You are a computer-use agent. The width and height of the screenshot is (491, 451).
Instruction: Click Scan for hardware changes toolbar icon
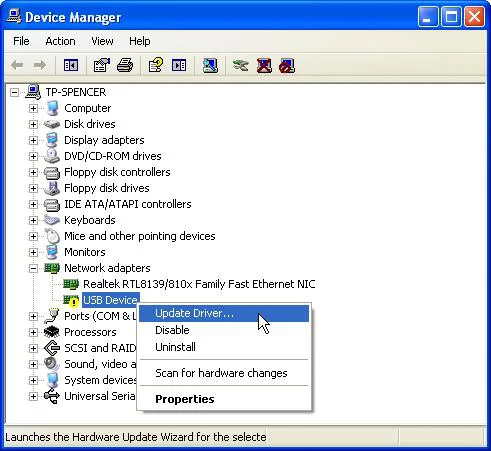[210, 65]
